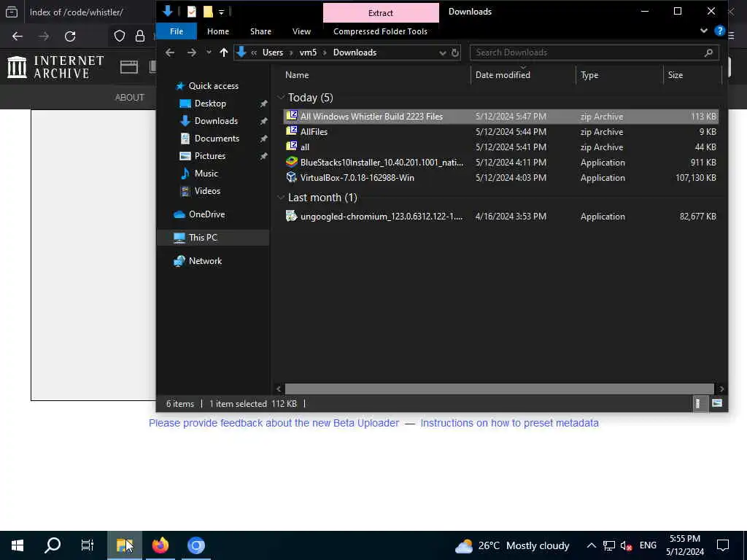Click the New folder quick access icon
This screenshot has height=560, width=747.
point(208,12)
